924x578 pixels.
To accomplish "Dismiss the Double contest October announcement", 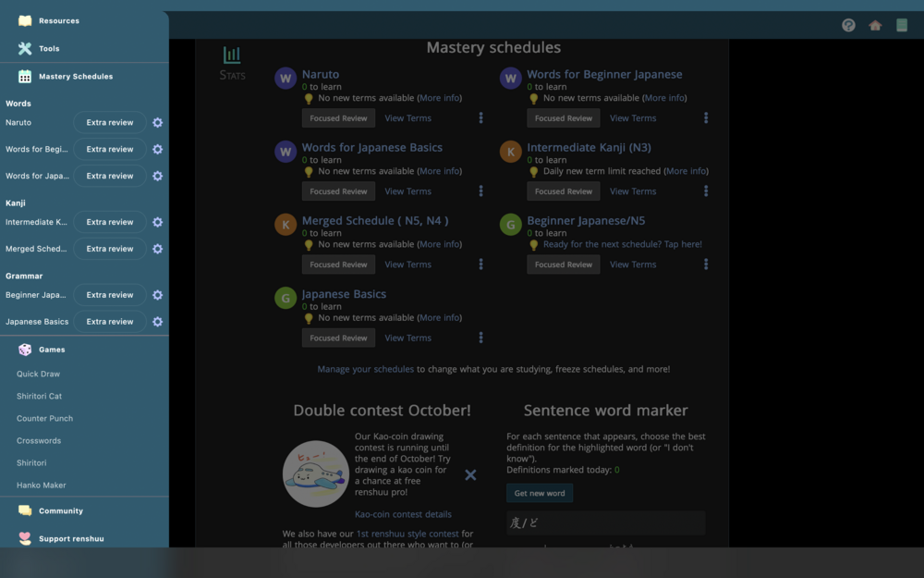I will click(x=470, y=474).
